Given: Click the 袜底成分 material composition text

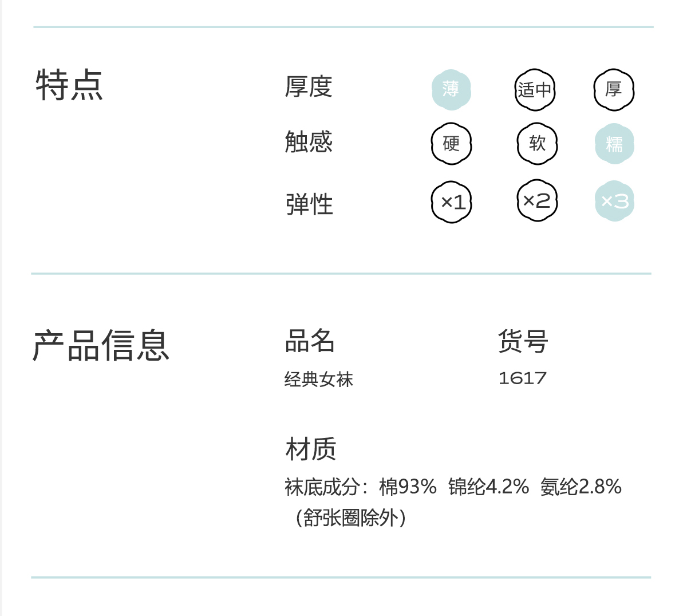Looking at the screenshot, I should coord(453,502).
